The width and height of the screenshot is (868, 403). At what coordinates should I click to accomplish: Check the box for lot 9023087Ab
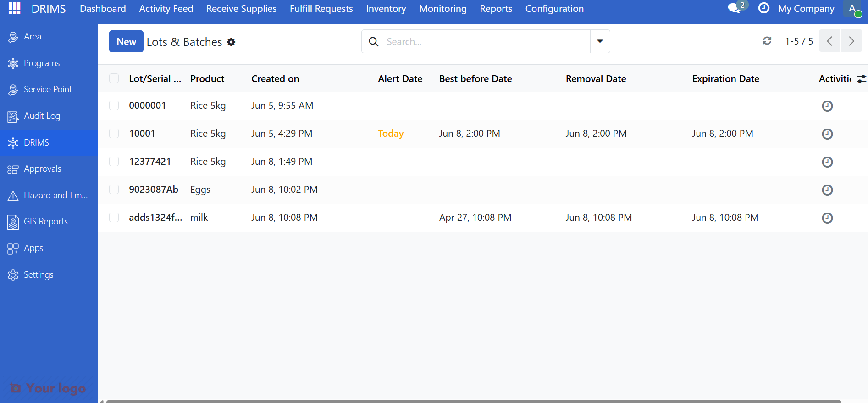[114, 190]
